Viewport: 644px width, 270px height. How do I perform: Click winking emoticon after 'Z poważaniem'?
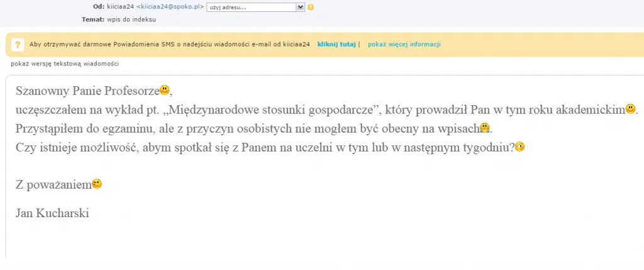pos(96,184)
